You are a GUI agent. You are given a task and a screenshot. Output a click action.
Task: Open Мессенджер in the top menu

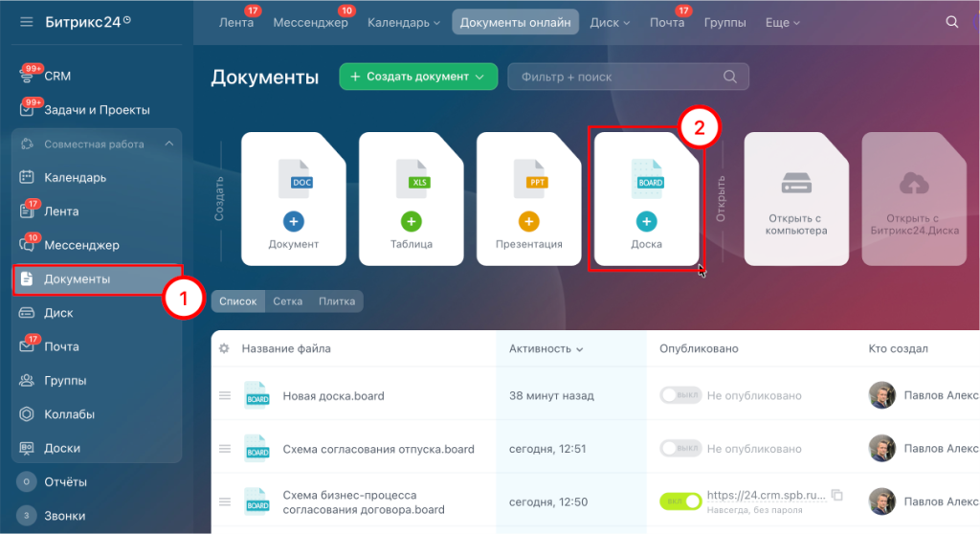tap(310, 22)
